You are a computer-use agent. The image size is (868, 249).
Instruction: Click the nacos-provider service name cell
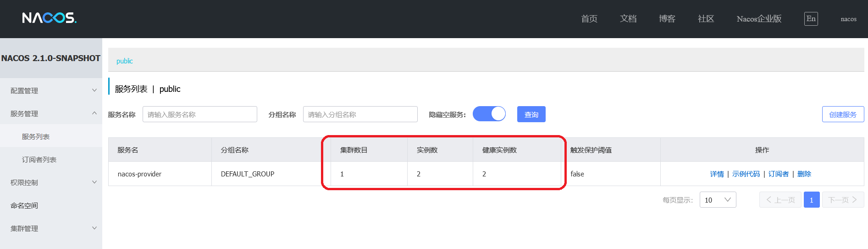[x=160, y=174]
